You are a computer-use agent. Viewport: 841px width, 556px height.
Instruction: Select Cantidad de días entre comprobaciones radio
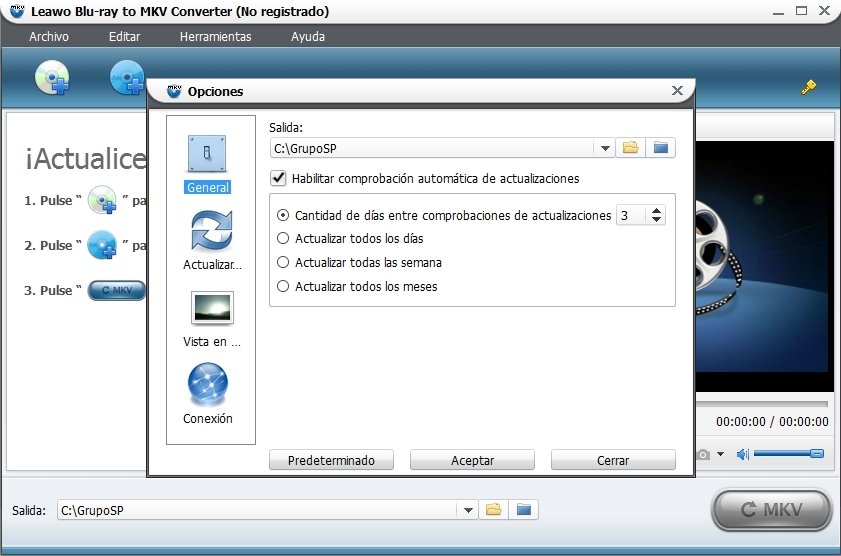[283, 215]
